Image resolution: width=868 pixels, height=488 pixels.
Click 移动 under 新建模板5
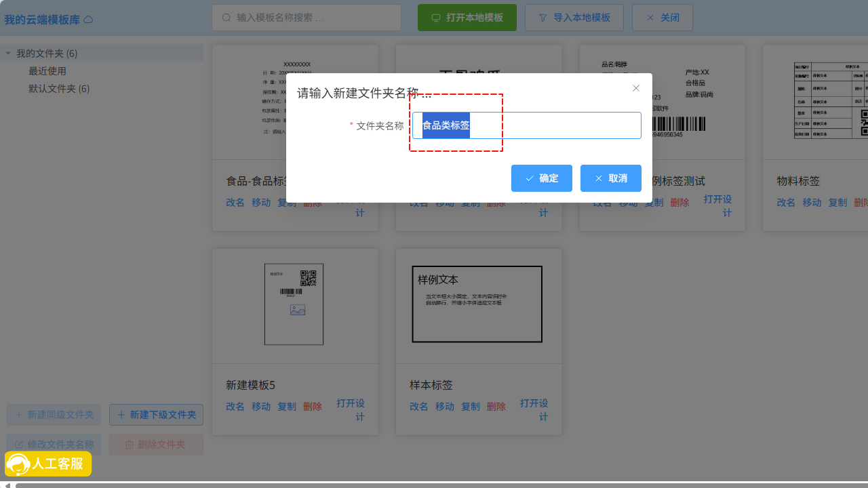coord(261,407)
